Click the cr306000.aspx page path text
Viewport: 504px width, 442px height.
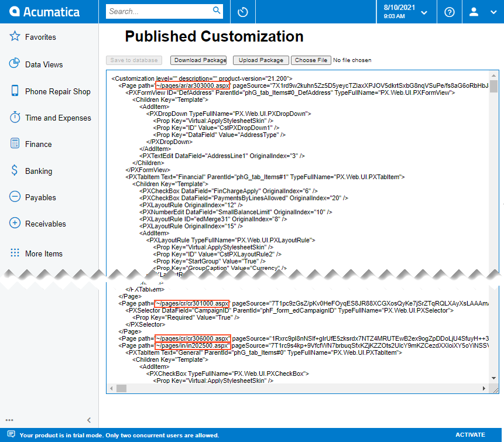click(193, 338)
